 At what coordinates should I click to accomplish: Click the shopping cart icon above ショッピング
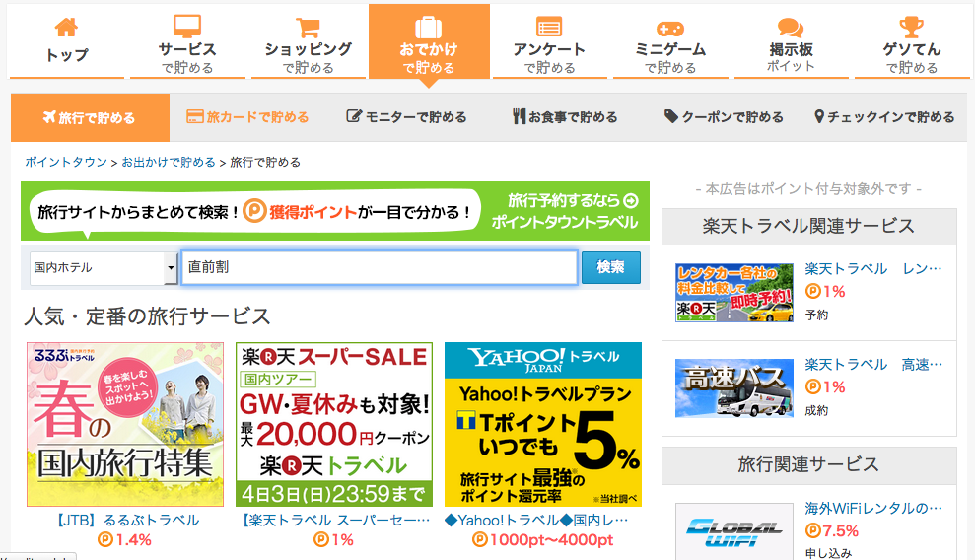coord(309,27)
